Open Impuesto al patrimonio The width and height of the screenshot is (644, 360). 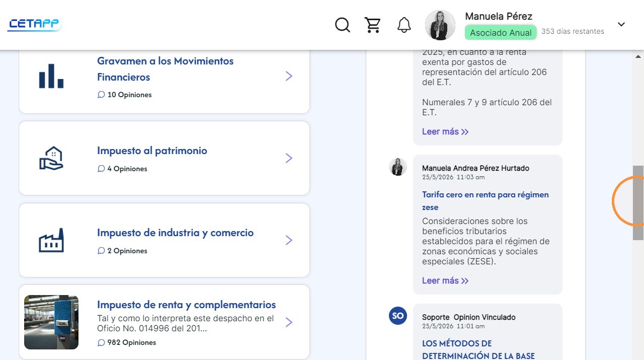click(152, 151)
